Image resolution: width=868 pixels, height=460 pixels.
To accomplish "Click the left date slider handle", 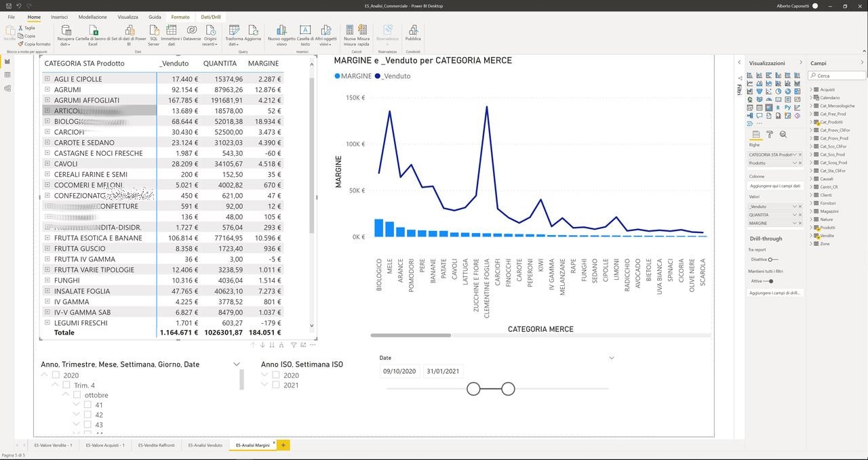I will click(473, 388).
